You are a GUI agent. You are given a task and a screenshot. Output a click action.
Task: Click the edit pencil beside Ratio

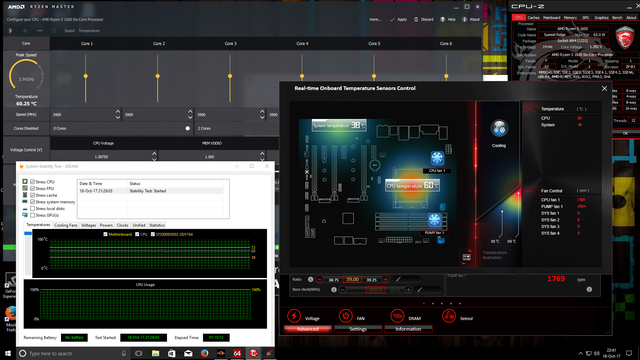(x=398, y=279)
